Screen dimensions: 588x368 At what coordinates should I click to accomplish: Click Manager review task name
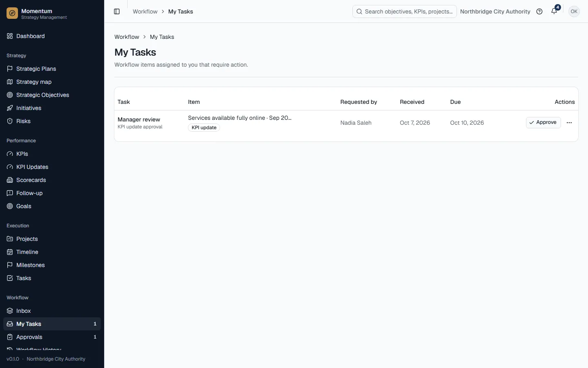(x=139, y=119)
